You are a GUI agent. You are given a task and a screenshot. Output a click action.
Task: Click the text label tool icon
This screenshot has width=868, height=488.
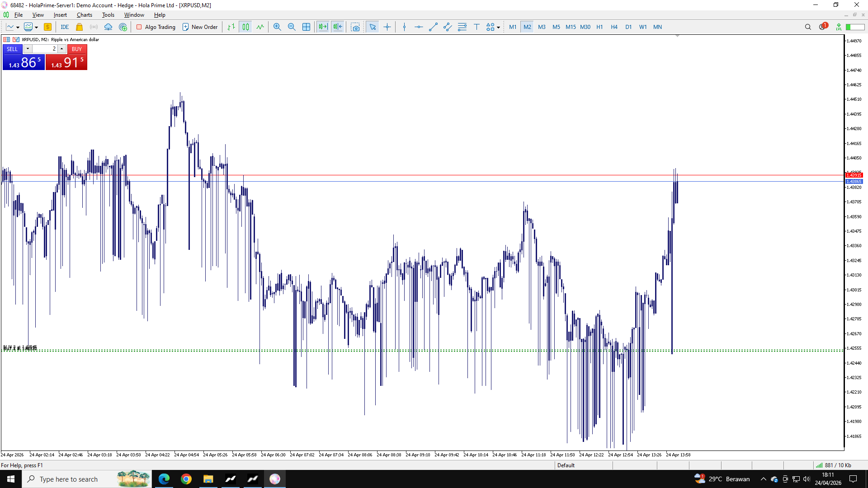pyautogui.click(x=476, y=27)
